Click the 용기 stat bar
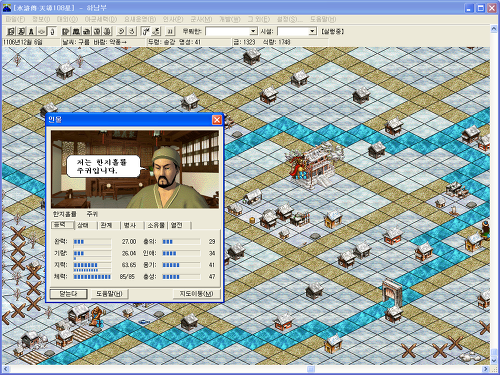 (x=181, y=265)
